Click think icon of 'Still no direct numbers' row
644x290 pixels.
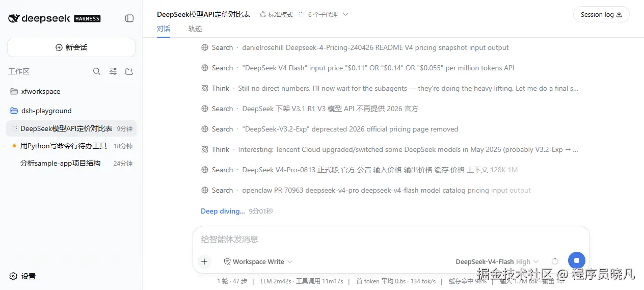coord(205,88)
